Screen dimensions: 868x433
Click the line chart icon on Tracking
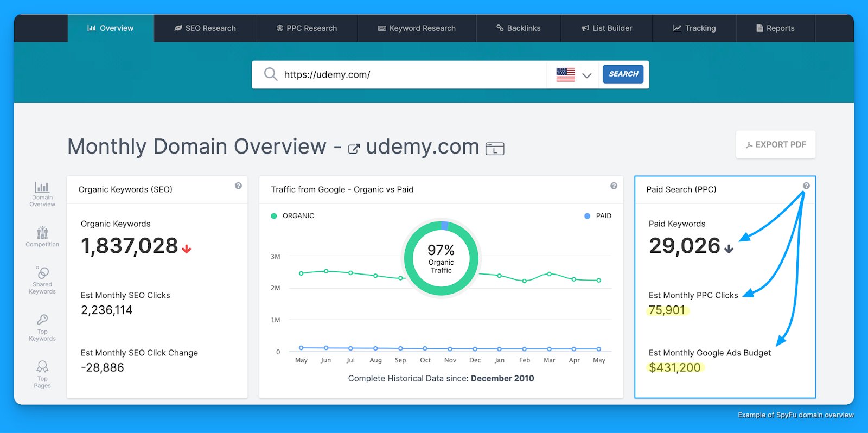tap(677, 28)
